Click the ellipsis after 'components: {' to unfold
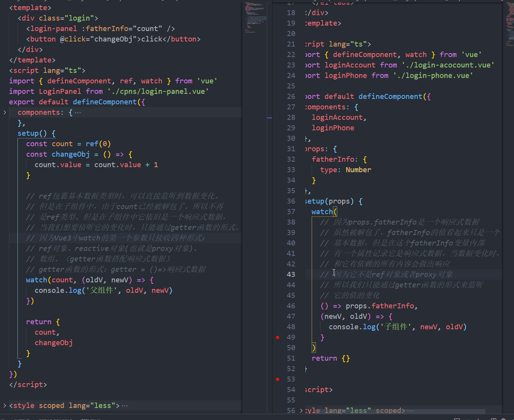The height and width of the screenshot is (420, 514). pyautogui.click(x=78, y=112)
